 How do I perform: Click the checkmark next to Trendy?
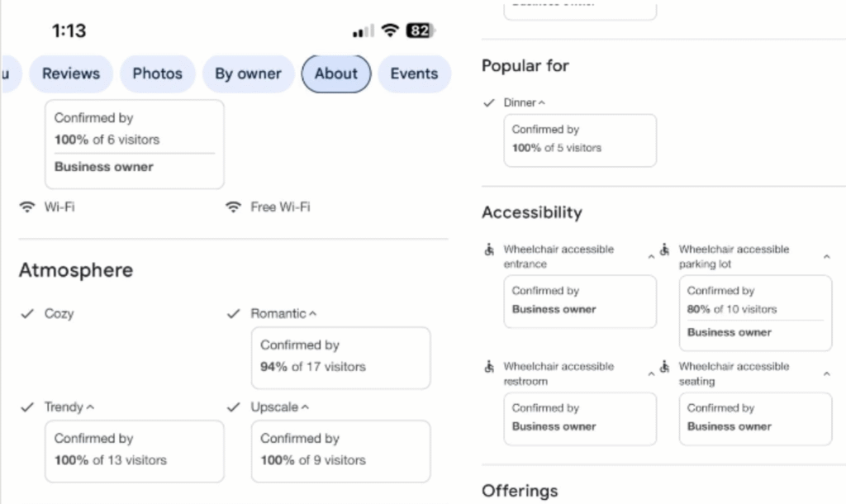click(27, 407)
